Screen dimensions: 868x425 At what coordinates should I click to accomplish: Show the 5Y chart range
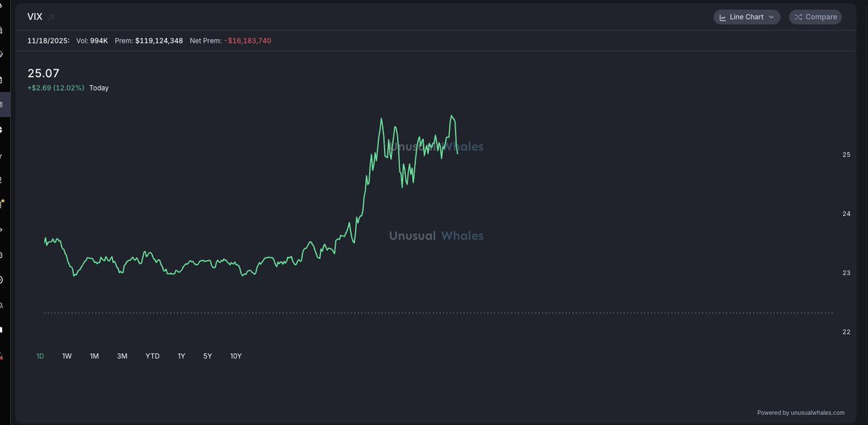tap(208, 356)
